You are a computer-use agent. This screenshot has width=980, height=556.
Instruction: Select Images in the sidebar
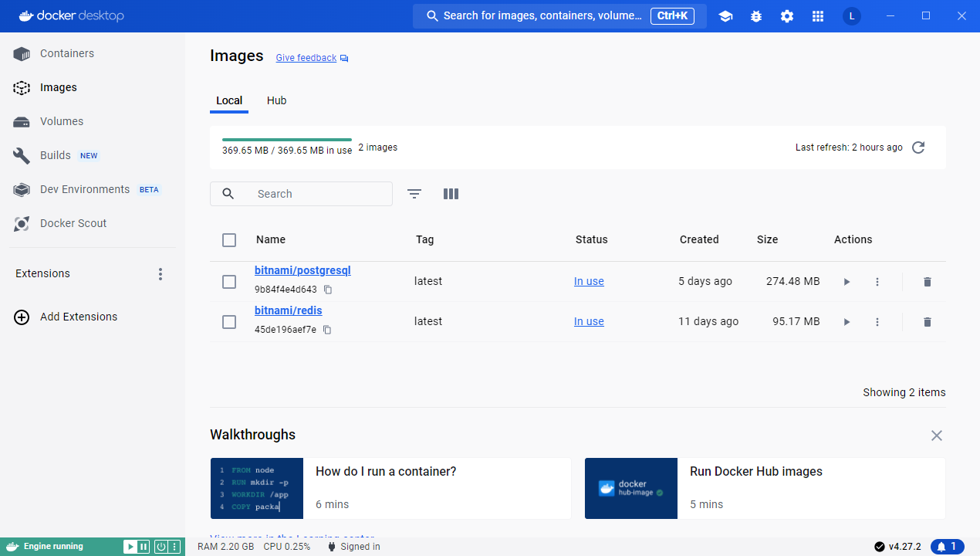tap(93, 87)
